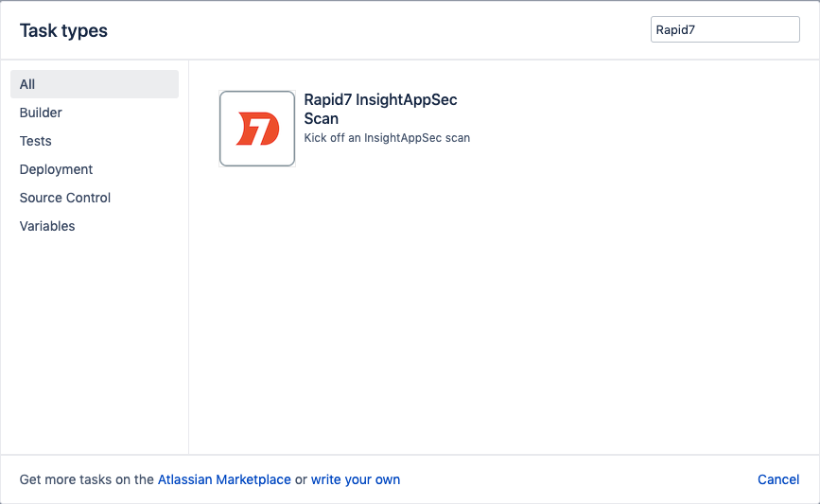Click the Rapid7 orange logo icon
The height and width of the screenshot is (504, 820).
point(257,129)
